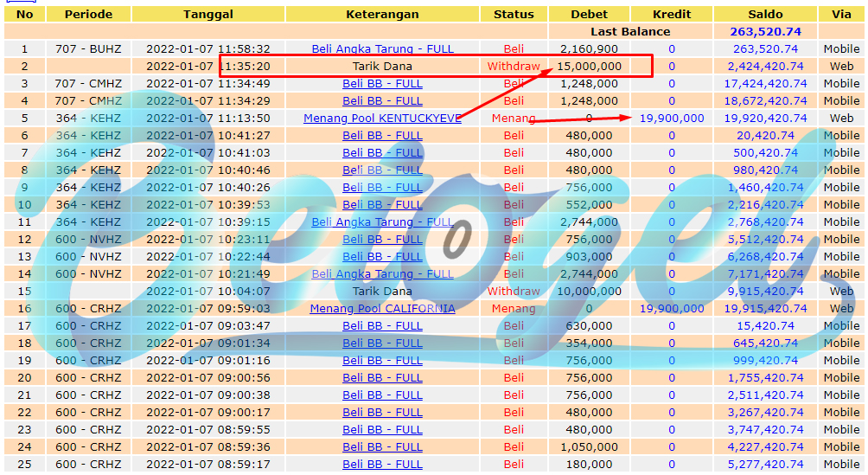
Task: Click Tarik Dana text in row 15
Action: (x=382, y=291)
